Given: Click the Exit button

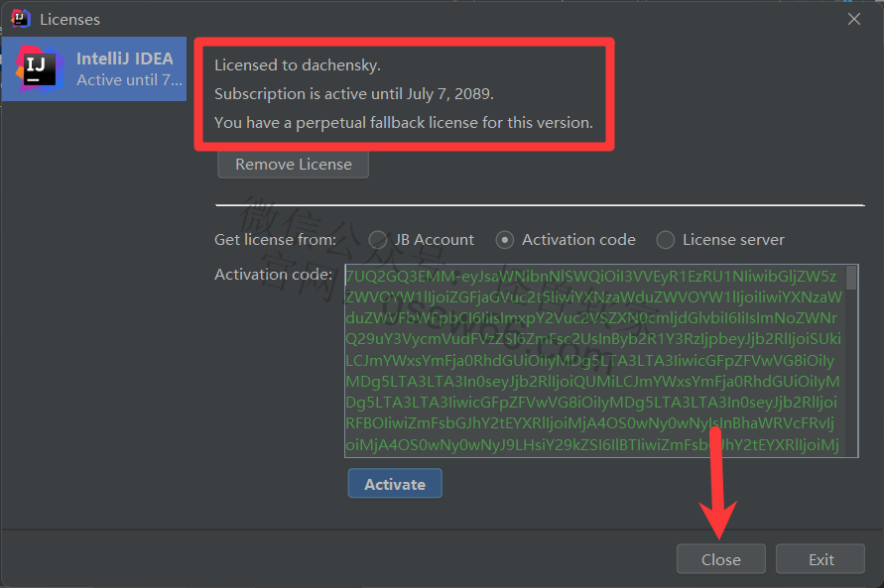Looking at the screenshot, I should [x=821, y=559].
